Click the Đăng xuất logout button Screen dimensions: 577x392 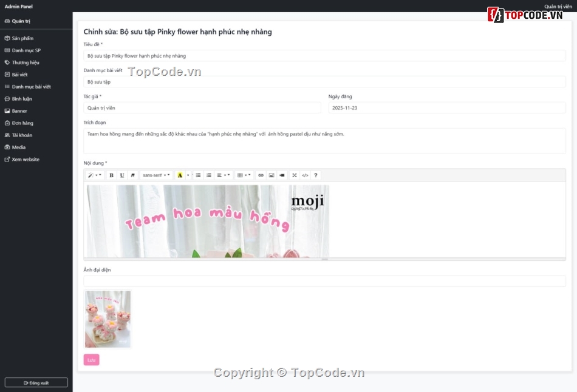point(36,383)
